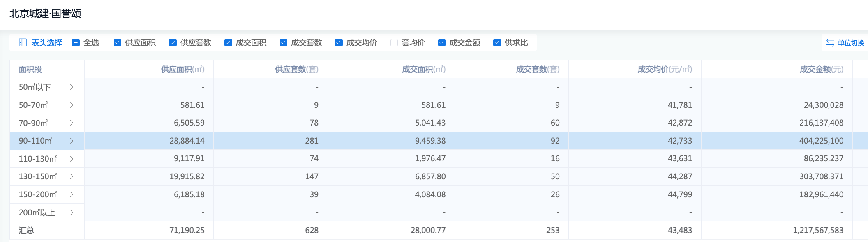Image resolution: width=868 pixels, height=242 pixels.
Task: Expand the 70-90㎡ row chevron
Action: [72, 123]
